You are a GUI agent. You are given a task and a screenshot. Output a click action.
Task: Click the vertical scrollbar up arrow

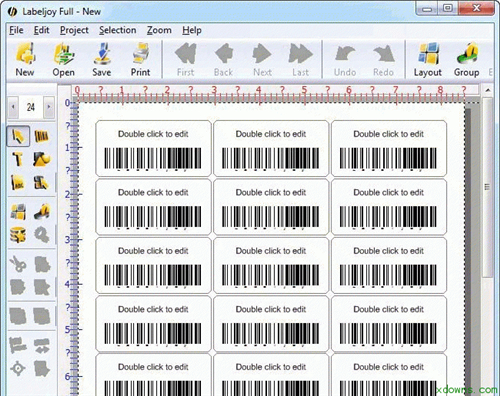click(x=487, y=90)
